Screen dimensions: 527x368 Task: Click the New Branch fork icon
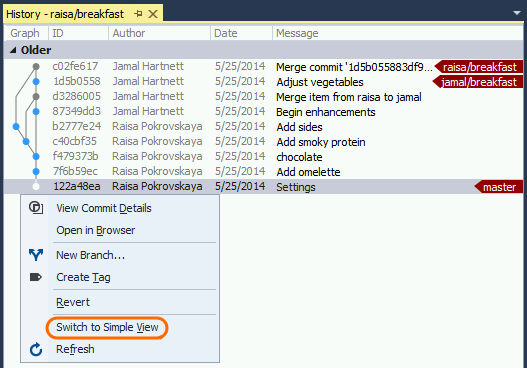(36, 255)
